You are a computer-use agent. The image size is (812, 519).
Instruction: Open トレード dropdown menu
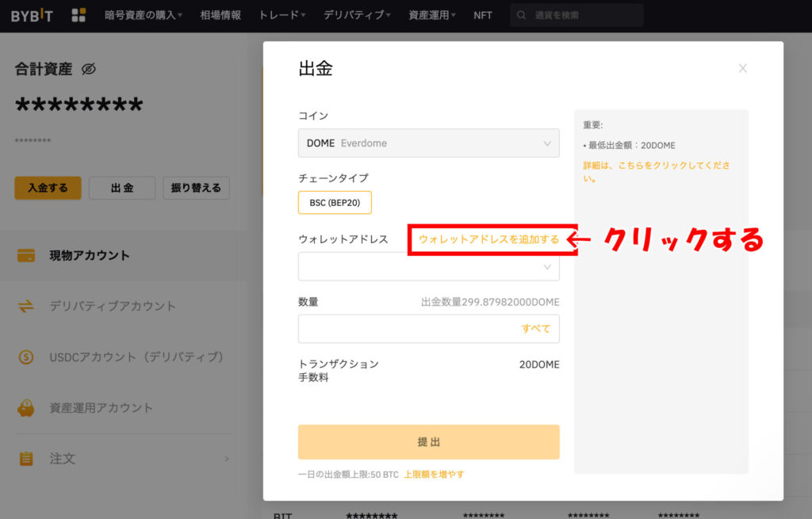coord(282,16)
